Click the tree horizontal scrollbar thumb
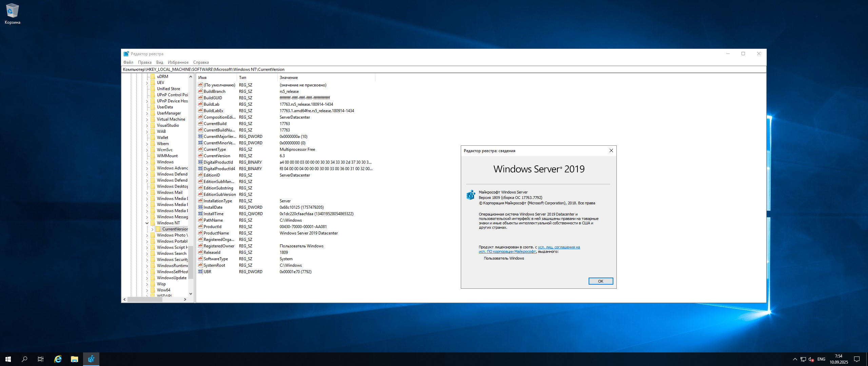The image size is (868, 366). (145, 300)
